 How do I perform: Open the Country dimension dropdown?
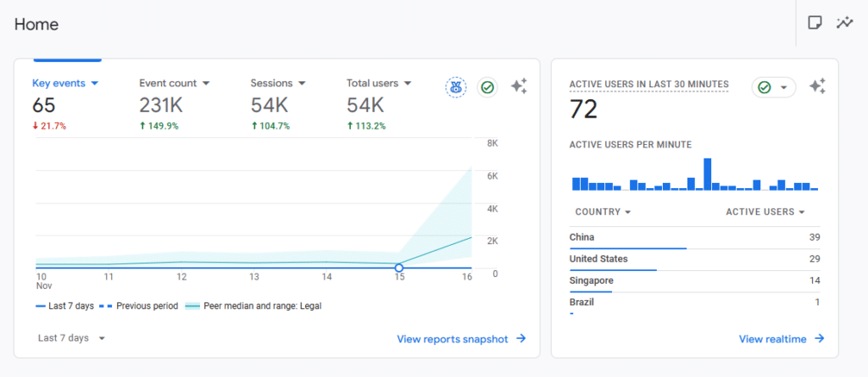click(x=603, y=212)
